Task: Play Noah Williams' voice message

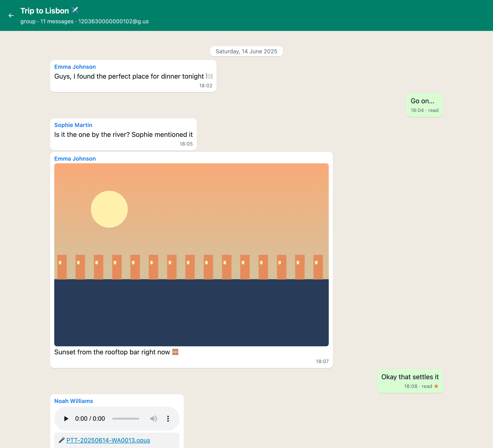Action: pos(66,419)
